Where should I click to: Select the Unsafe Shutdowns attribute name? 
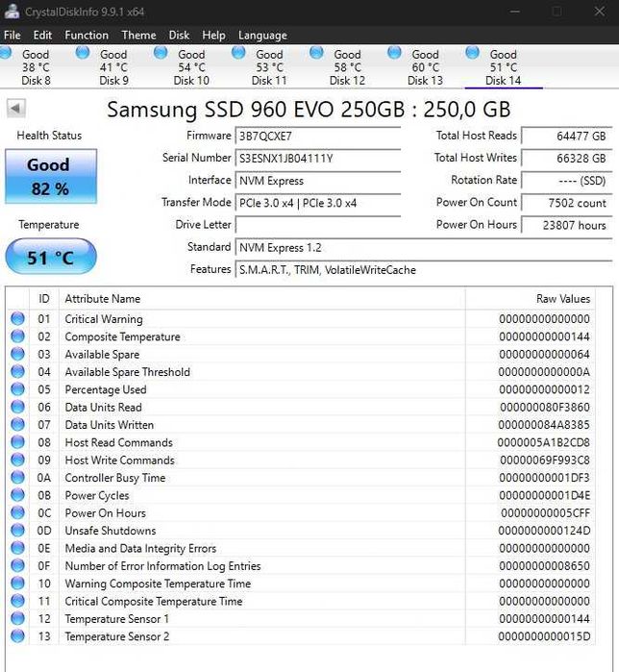(x=111, y=531)
